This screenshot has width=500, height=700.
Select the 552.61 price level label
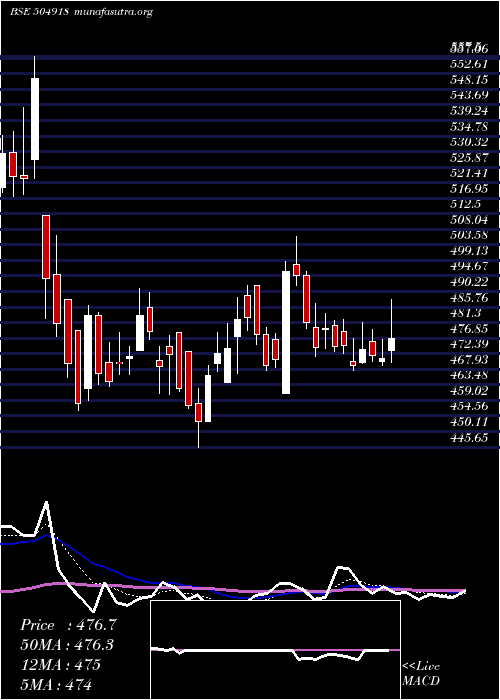468,64
